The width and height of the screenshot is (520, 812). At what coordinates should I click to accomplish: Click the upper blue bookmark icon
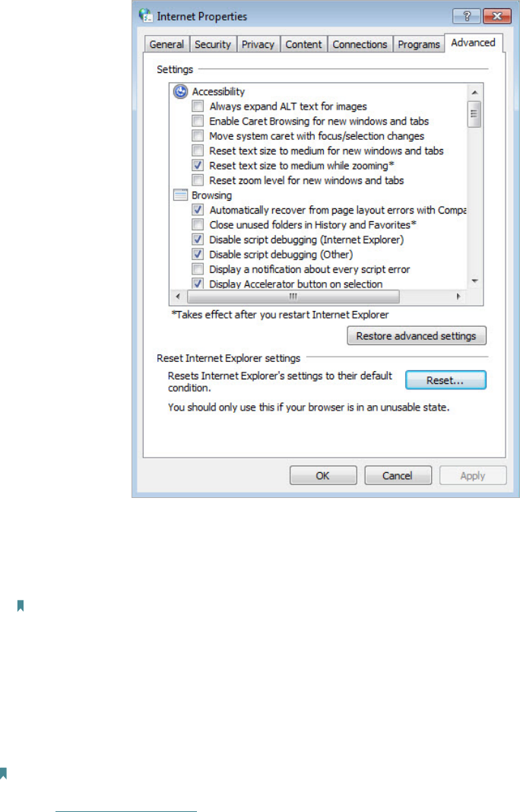click(21, 605)
